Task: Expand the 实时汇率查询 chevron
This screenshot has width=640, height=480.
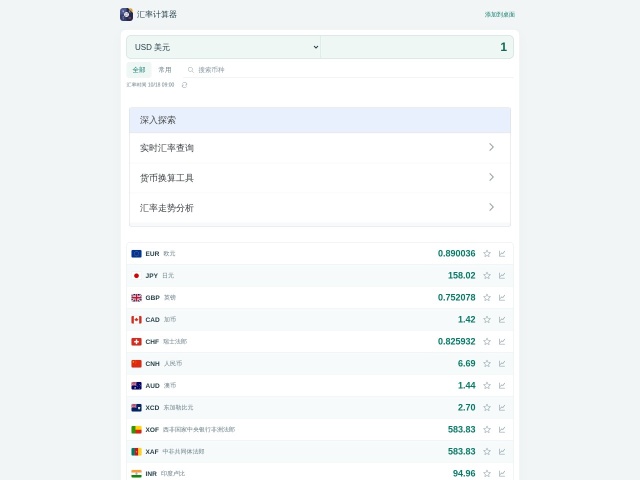Action: [x=491, y=147]
